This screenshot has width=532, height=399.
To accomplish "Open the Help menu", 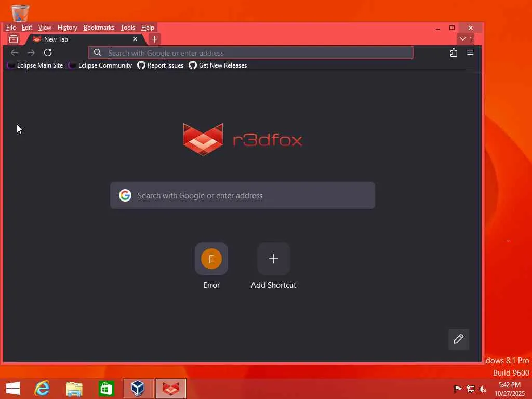I will pyautogui.click(x=148, y=28).
